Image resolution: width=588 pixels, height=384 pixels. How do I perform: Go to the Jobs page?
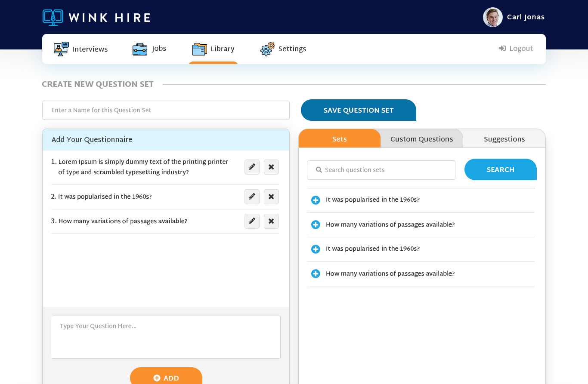pos(149,49)
